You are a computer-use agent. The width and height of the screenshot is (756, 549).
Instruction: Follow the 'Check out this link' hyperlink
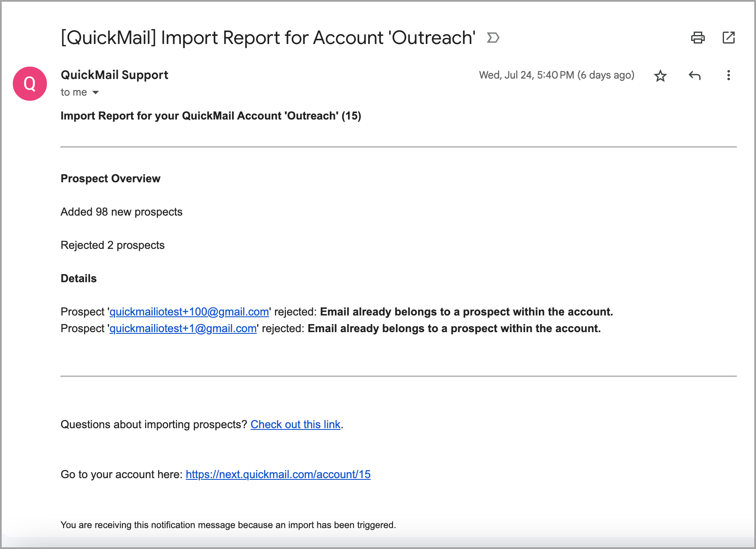click(x=295, y=425)
